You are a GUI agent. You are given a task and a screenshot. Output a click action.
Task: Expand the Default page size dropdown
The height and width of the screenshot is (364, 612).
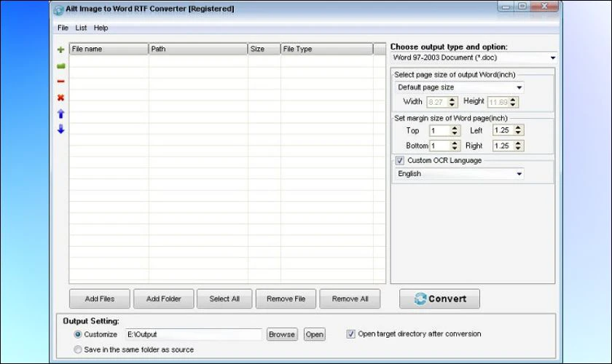click(519, 87)
